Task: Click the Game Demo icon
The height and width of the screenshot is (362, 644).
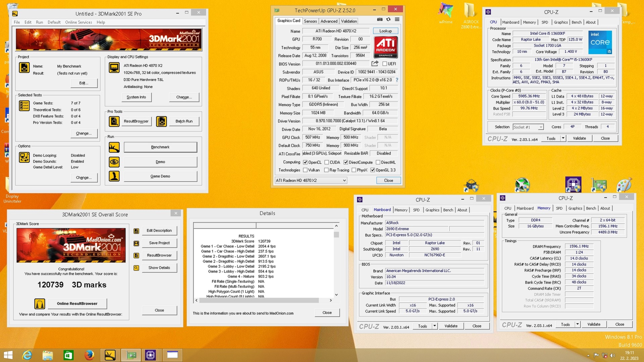Action: 114,176
